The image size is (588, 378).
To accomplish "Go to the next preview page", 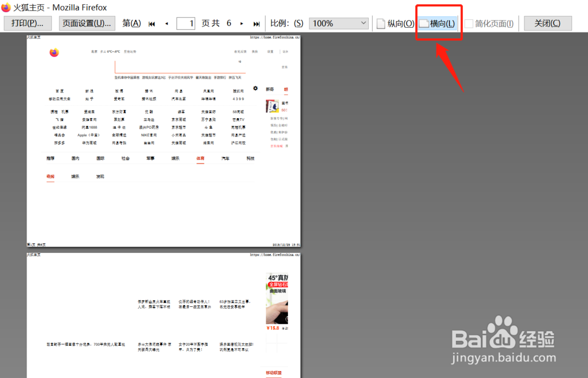I will tap(242, 24).
